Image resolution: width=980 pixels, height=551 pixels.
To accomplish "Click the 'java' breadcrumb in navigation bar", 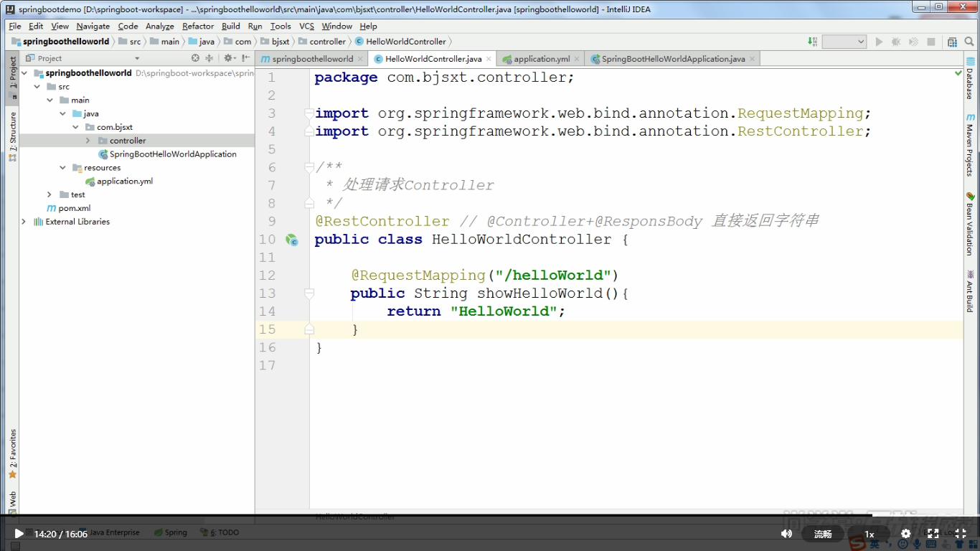I will tap(202, 42).
